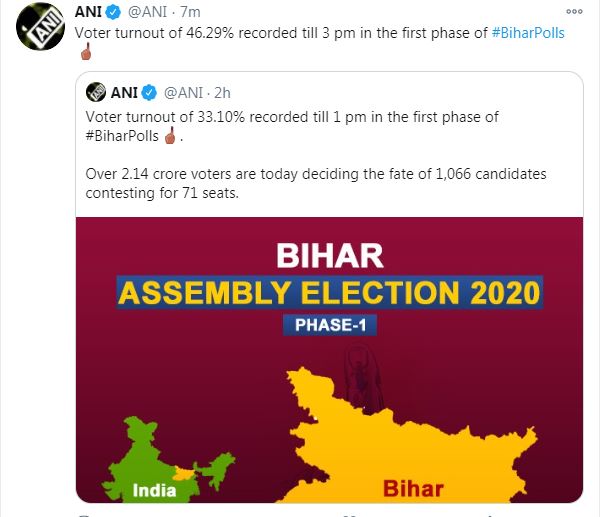Click the blue verified badge beside ANI

tap(113, 13)
